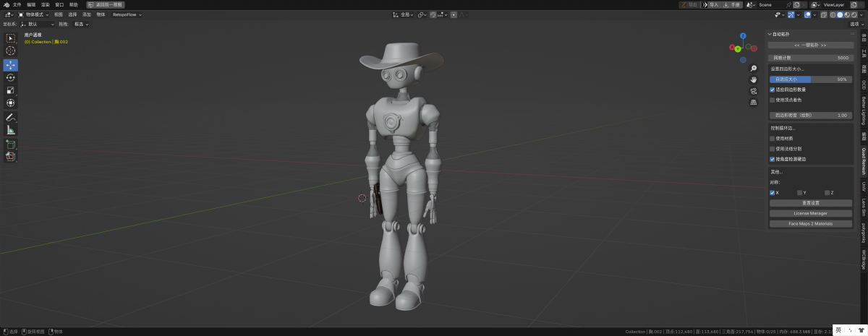Image resolution: width=868 pixels, height=336 pixels.
Task: Enable the Y symmetry checkbox
Action: tap(800, 193)
